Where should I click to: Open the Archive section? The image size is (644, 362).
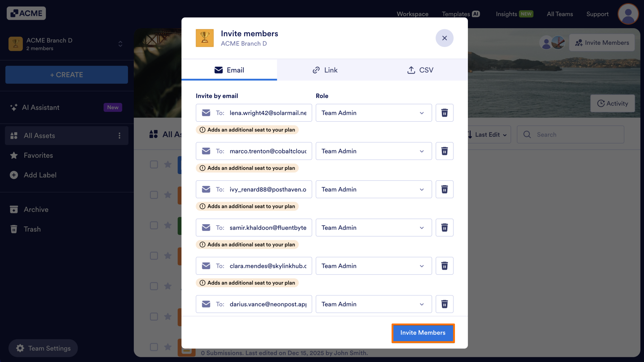click(36, 209)
